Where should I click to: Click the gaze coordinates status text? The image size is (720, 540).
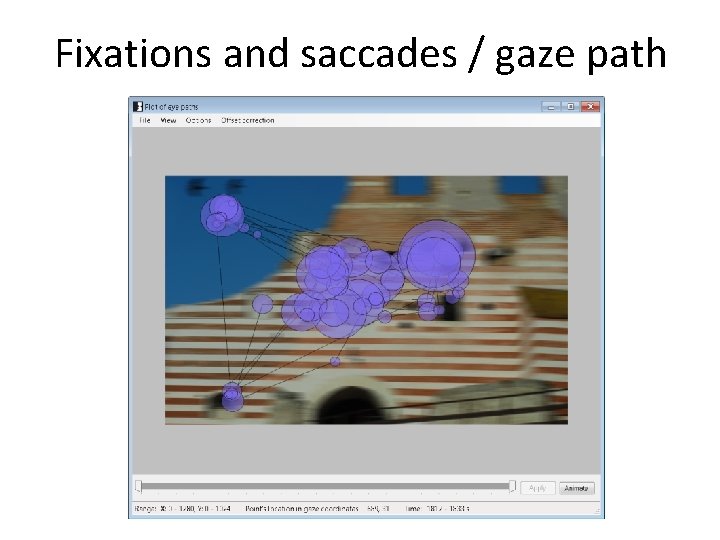(317, 509)
